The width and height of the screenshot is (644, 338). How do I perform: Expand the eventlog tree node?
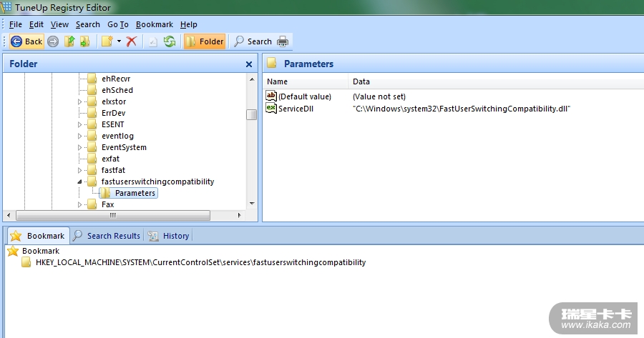(79, 136)
